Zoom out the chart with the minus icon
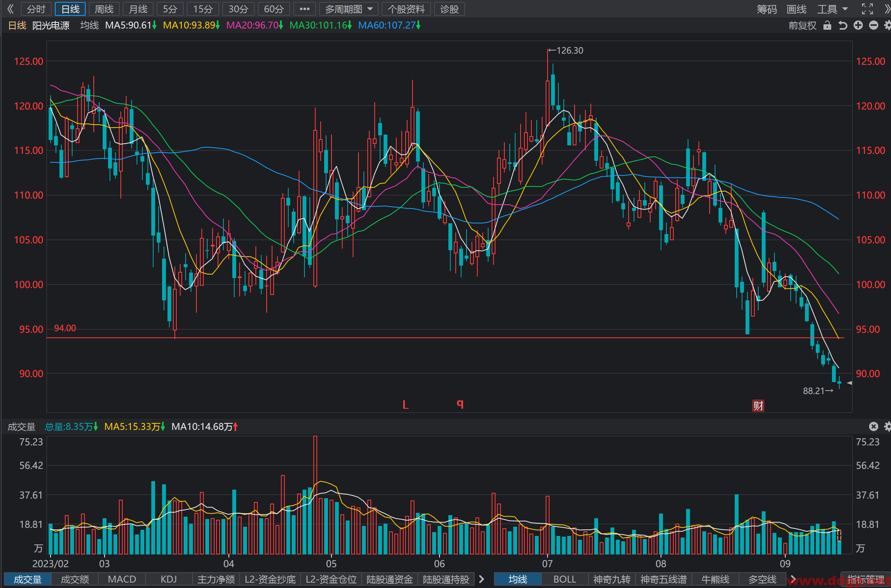The height and width of the screenshot is (588, 891). [x=874, y=25]
